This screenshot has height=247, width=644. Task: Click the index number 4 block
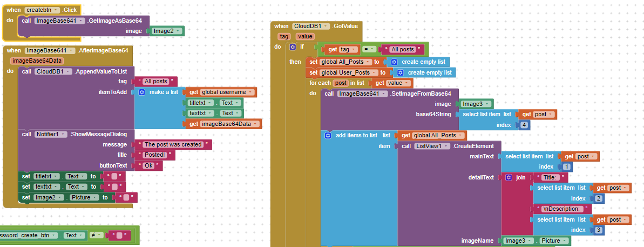point(525,125)
